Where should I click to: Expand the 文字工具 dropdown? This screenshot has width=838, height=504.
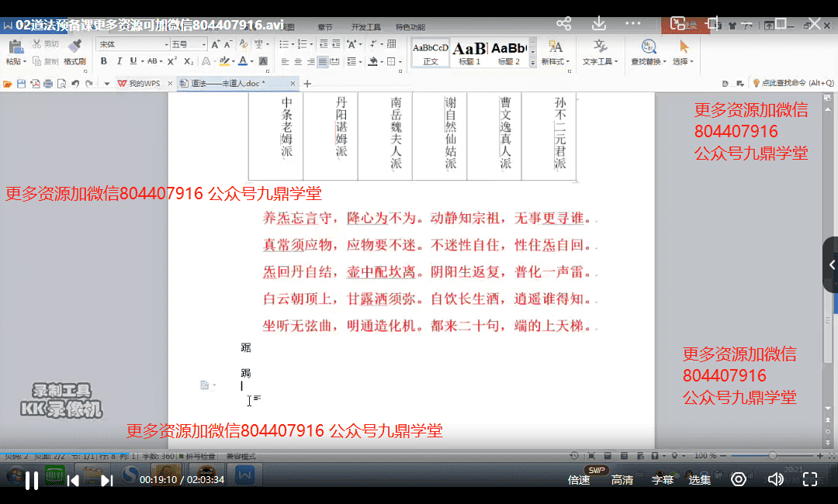599,61
